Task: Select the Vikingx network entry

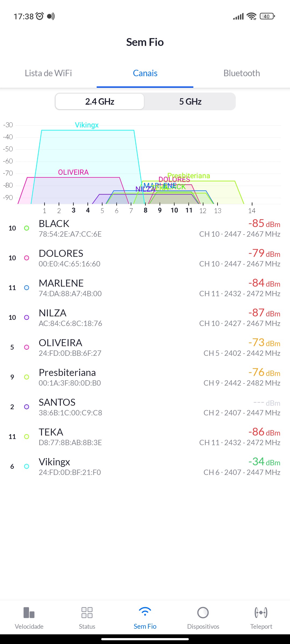Action: click(145, 466)
